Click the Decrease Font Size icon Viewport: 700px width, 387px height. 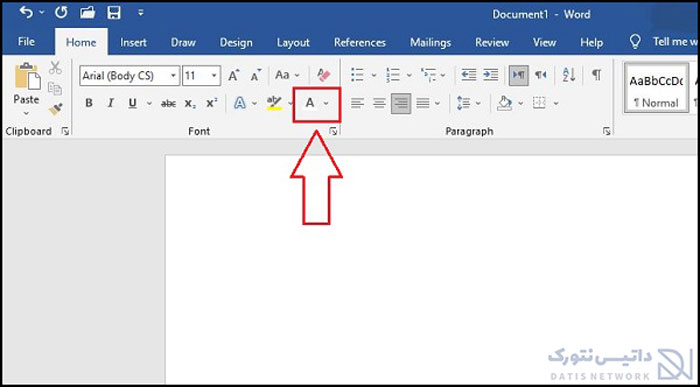pyautogui.click(x=256, y=75)
